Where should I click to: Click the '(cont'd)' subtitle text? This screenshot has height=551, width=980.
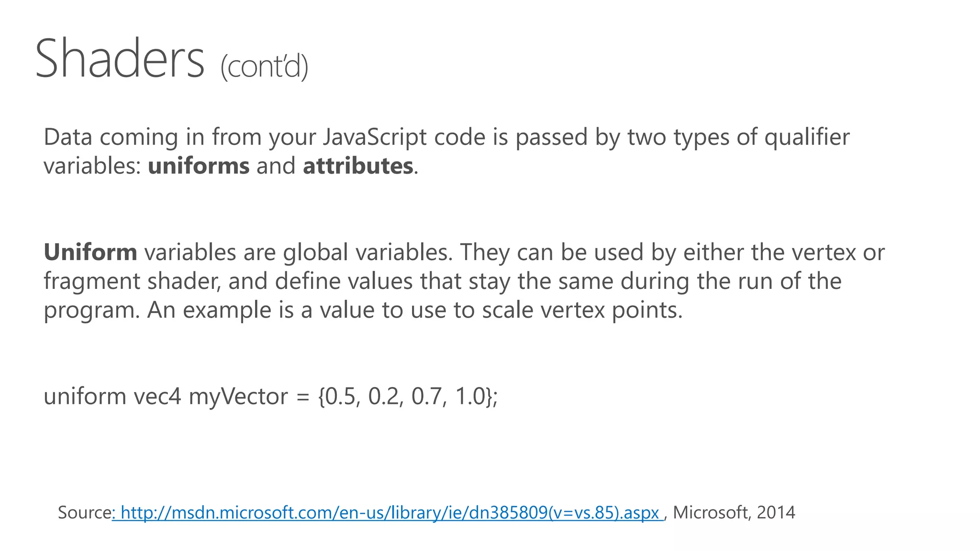click(x=264, y=67)
